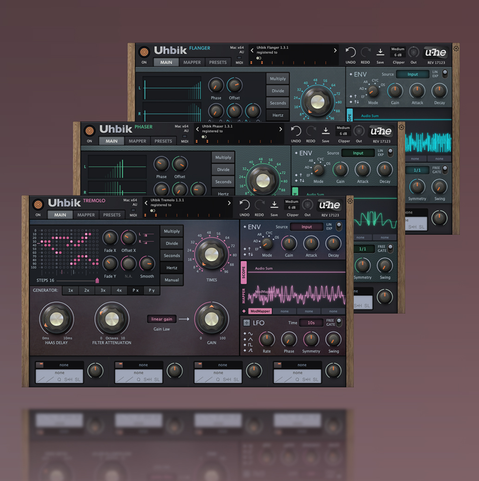
Task: Open the ENV Source Input selector in Tremolo
Action: tap(307, 227)
